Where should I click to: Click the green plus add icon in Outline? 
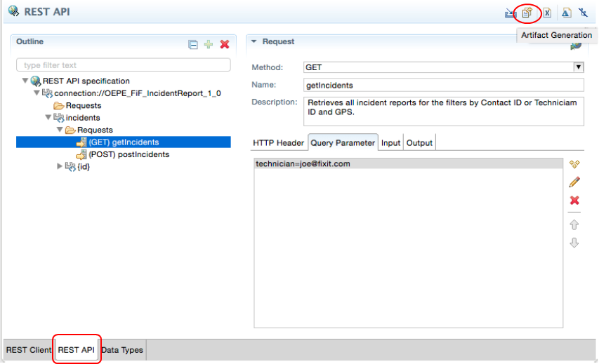pyautogui.click(x=208, y=44)
